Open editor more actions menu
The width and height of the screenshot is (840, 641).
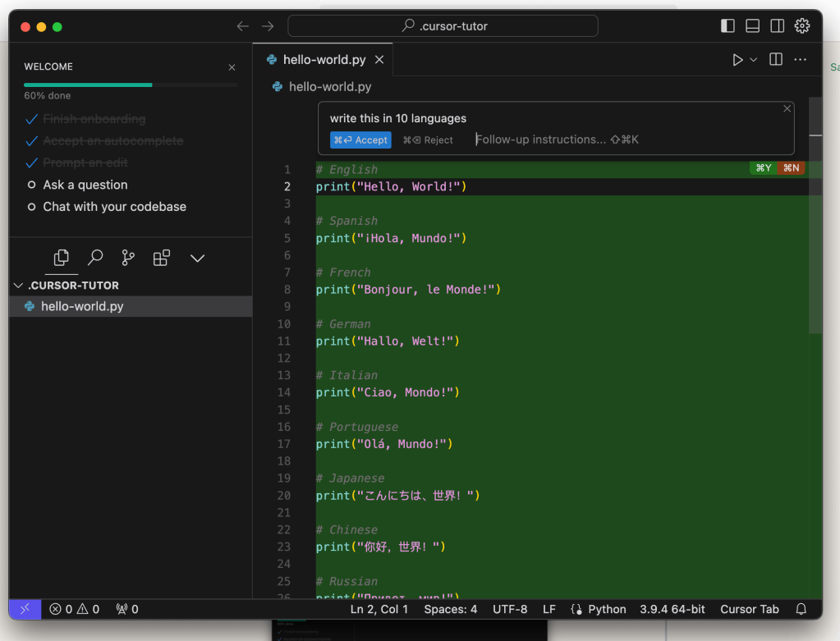point(801,59)
